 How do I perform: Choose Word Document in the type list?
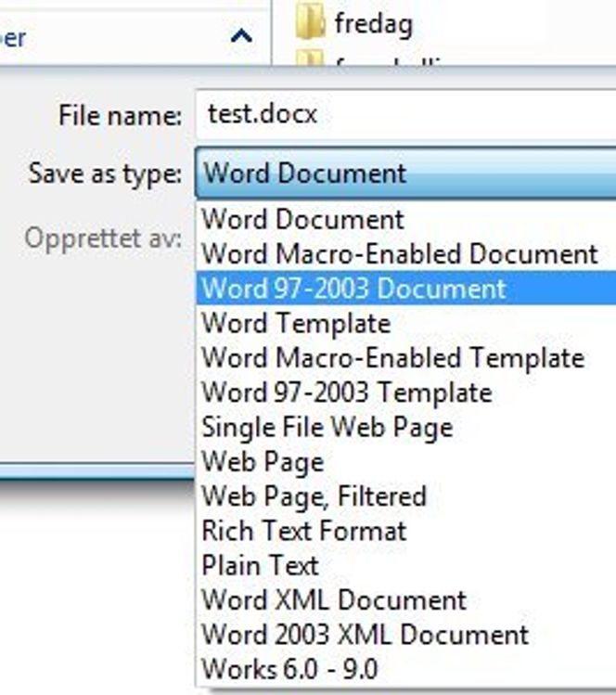pos(405,219)
